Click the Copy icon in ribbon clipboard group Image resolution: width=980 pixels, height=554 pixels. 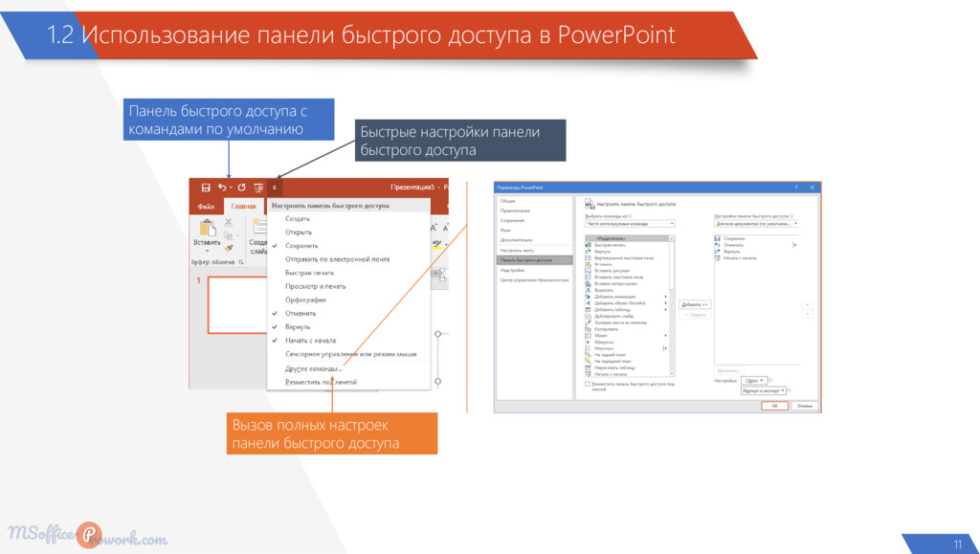point(229,235)
